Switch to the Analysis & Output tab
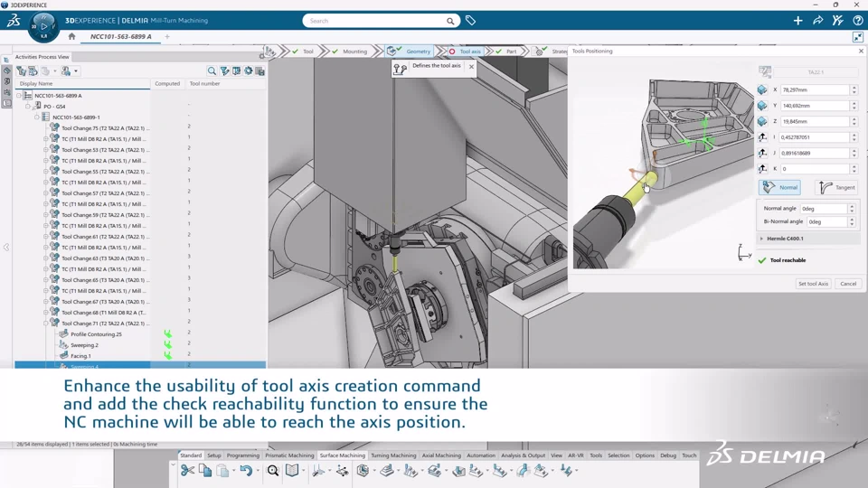The height and width of the screenshot is (488, 868). pos(524,455)
